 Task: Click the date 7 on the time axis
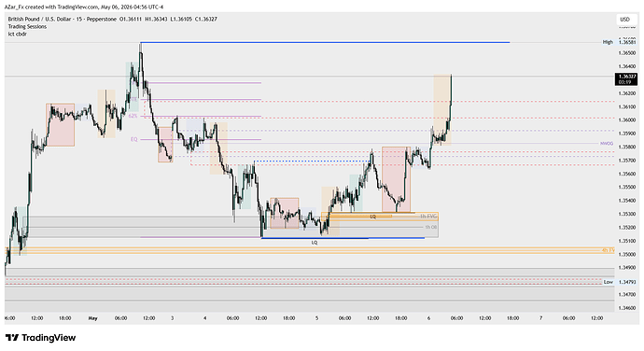tap(541, 318)
